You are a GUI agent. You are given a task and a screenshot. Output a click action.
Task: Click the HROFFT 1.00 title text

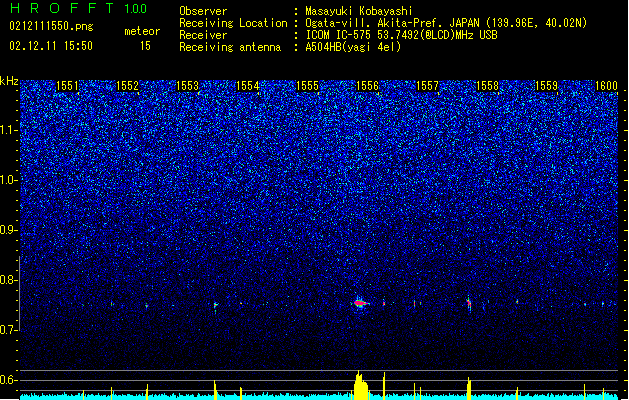(79, 8)
